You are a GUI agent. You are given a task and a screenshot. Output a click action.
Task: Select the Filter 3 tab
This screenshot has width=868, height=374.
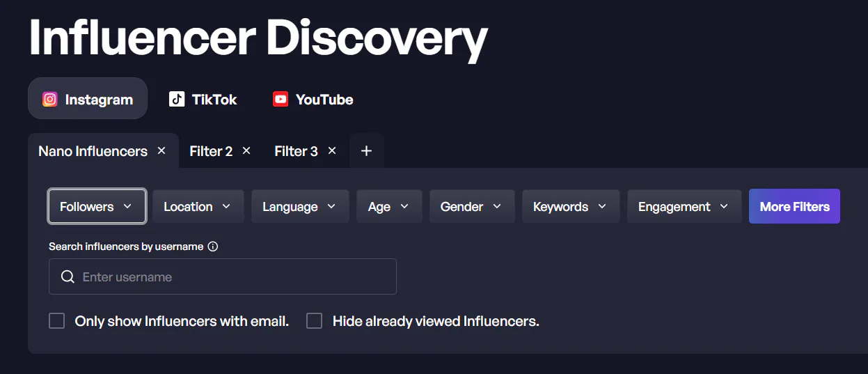coord(296,151)
